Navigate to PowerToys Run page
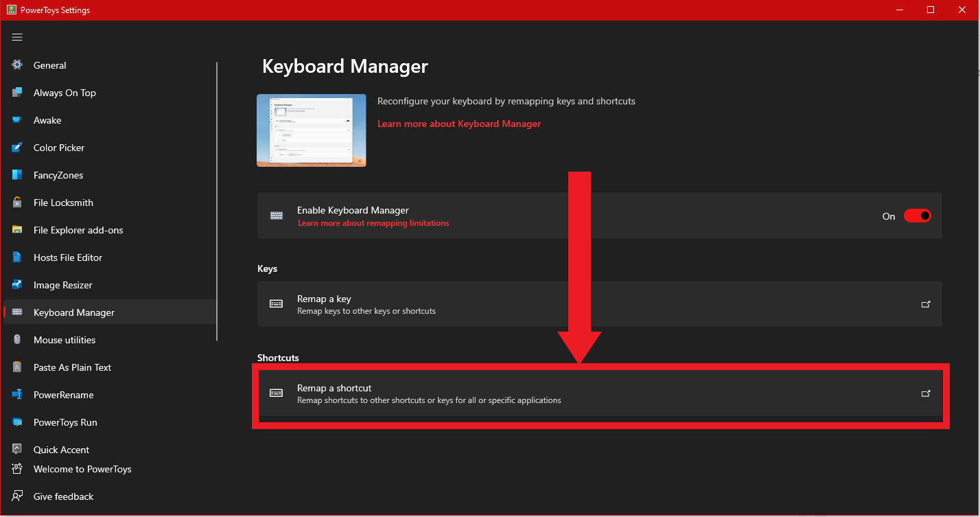This screenshot has height=517, width=980. [x=65, y=422]
